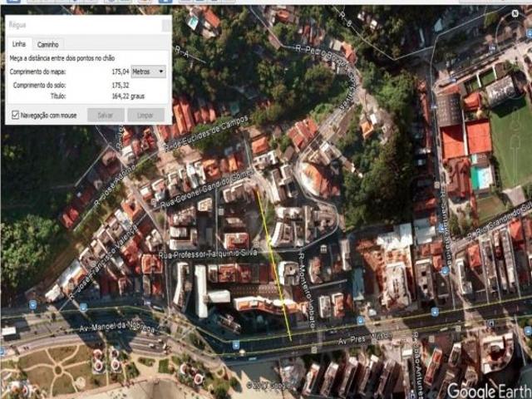Click the Limpar button to clear measurement
The image size is (532, 399).
[x=145, y=115]
